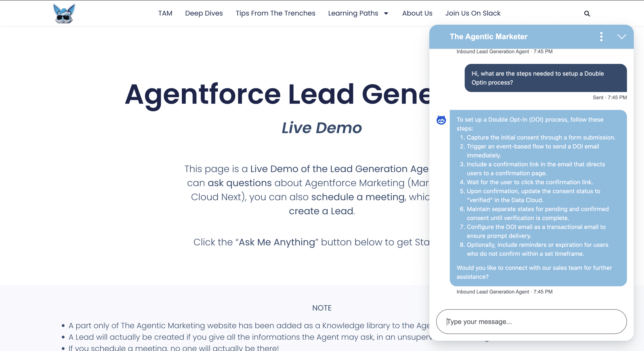Viewport: 644px width, 351px height.
Task: Open Learning Paths menu
Action: (353, 13)
